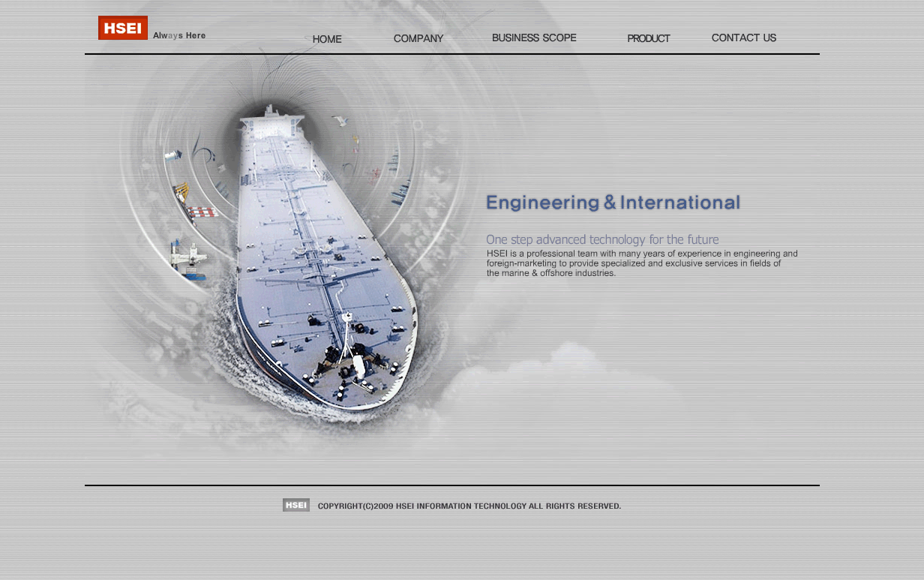
Task: Navigate to the PRODUCT section
Action: coord(649,38)
